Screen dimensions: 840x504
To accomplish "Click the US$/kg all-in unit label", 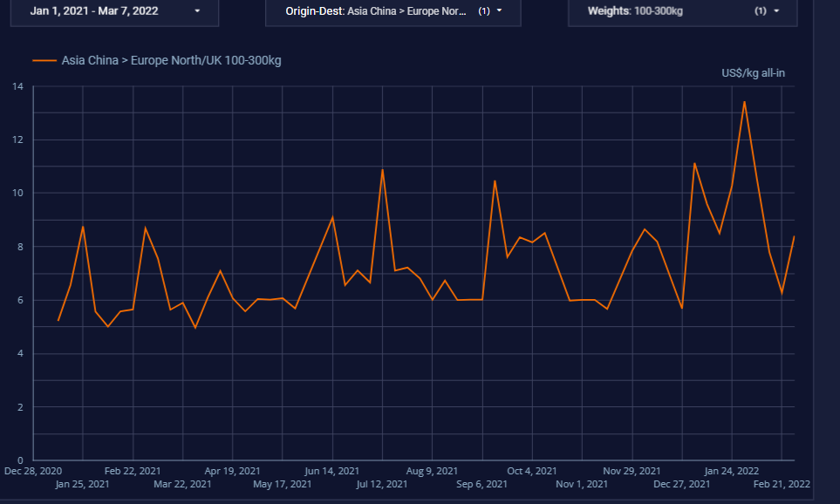I will point(753,72).
